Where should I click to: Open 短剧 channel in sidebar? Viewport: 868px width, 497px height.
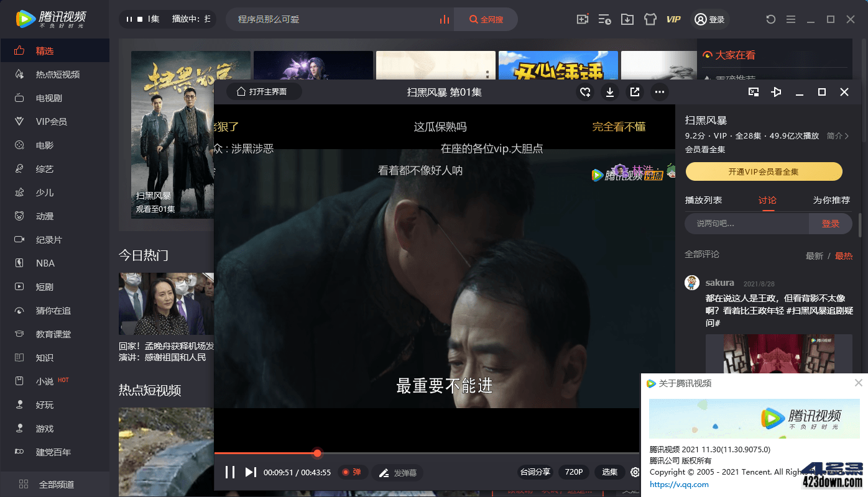(55, 287)
